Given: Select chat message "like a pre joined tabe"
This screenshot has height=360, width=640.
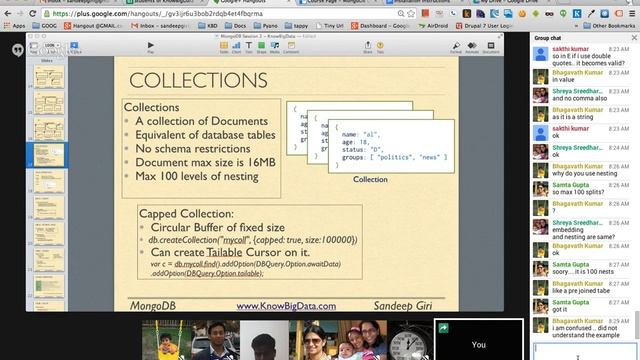Looking at the screenshot, I should [x=581, y=291].
